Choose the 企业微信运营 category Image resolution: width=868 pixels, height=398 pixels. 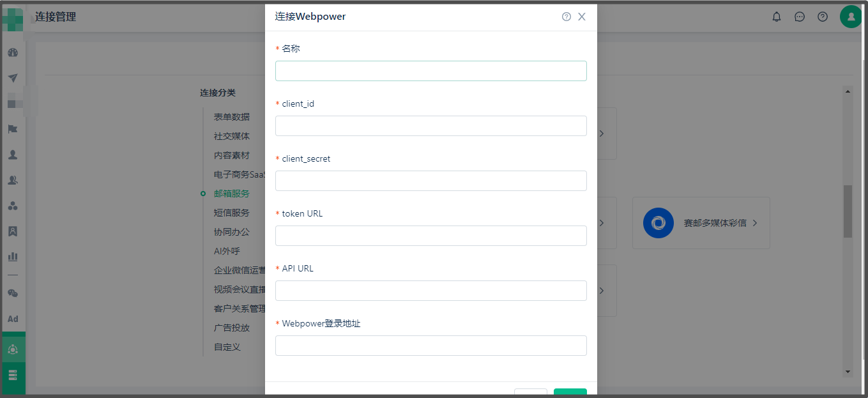[240, 270]
